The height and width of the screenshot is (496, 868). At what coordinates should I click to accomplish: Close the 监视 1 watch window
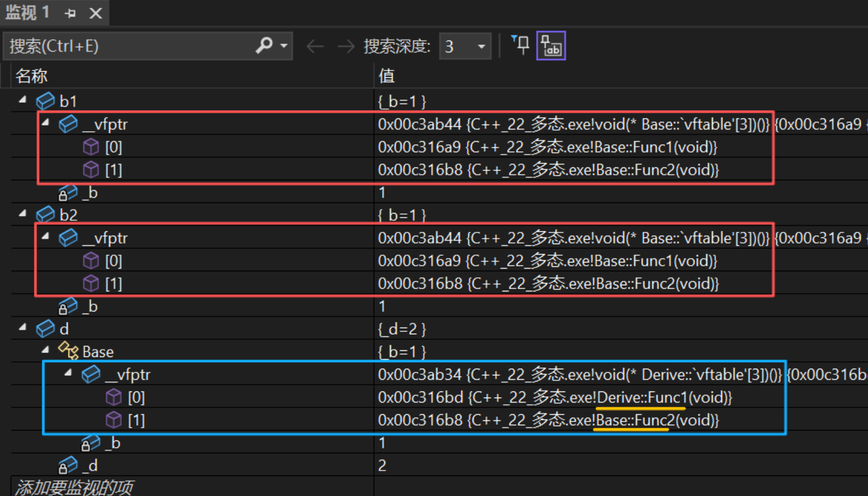pos(96,13)
